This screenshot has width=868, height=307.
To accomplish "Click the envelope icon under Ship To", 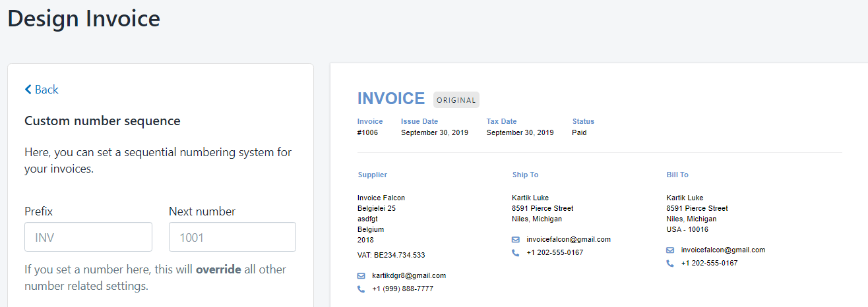I will (x=515, y=239).
